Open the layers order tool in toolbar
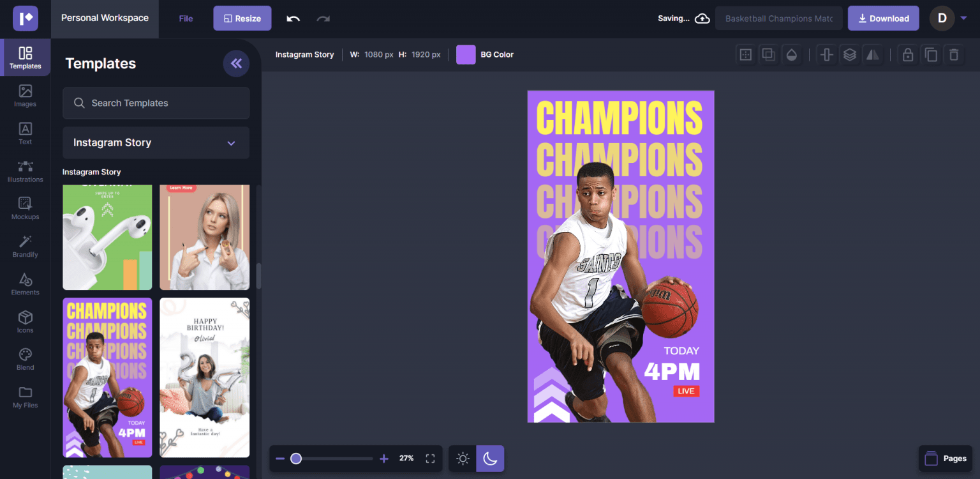The width and height of the screenshot is (980, 479). pos(850,54)
